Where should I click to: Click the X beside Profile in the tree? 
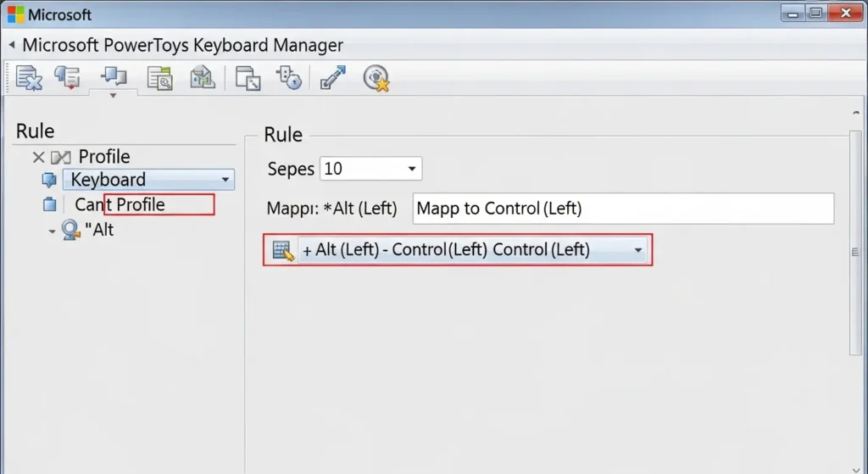coord(38,157)
